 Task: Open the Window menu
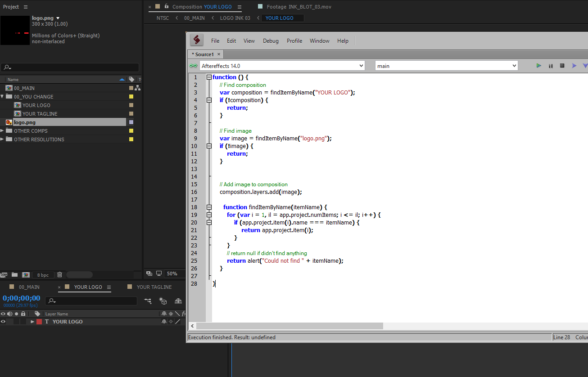(320, 40)
